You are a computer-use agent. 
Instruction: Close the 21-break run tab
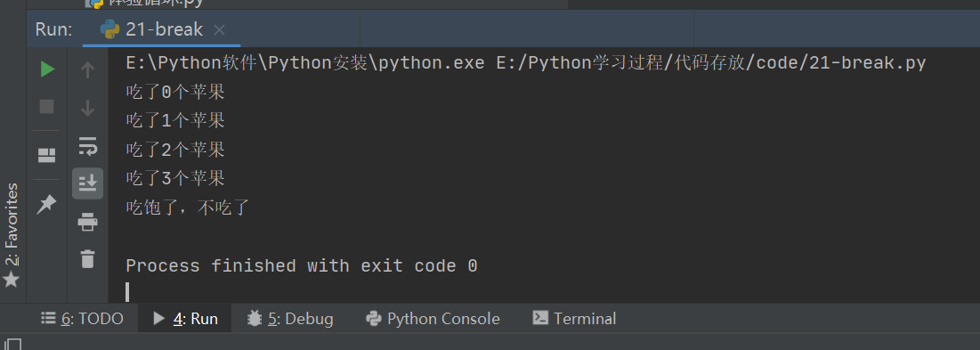click(219, 29)
